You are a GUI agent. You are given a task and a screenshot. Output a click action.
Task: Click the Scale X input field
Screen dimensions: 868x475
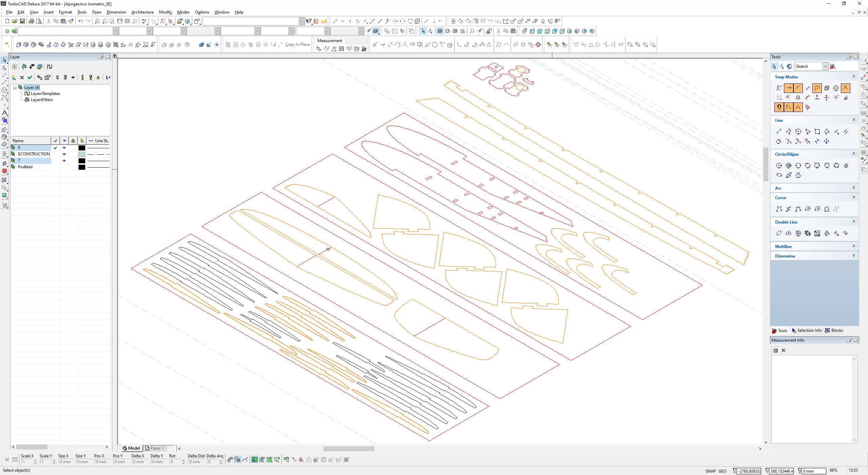point(27,462)
